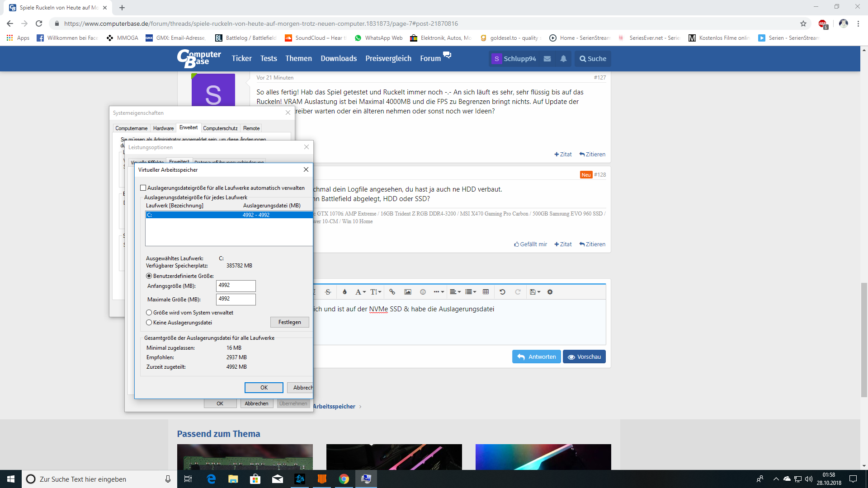Image resolution: width=868 pixels, height=488 pixels.
Task: Click the blue Antworten reply button
Action: (536, 357)
